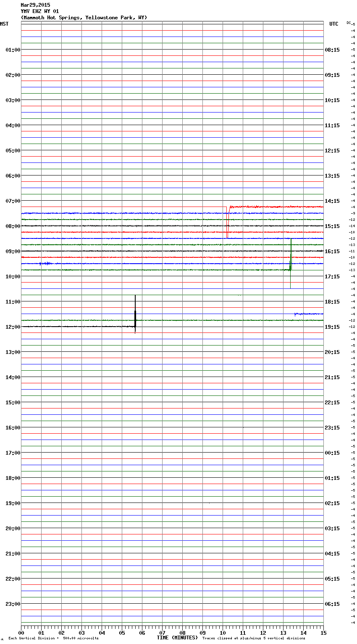Click the 07:00 MST hour label
357x644 pixels.
13,201
